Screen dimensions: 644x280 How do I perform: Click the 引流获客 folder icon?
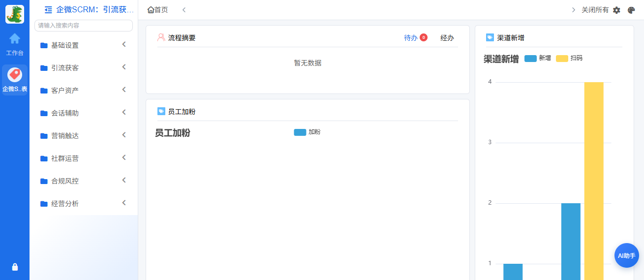pyautogui.click(x=44, y=68)
